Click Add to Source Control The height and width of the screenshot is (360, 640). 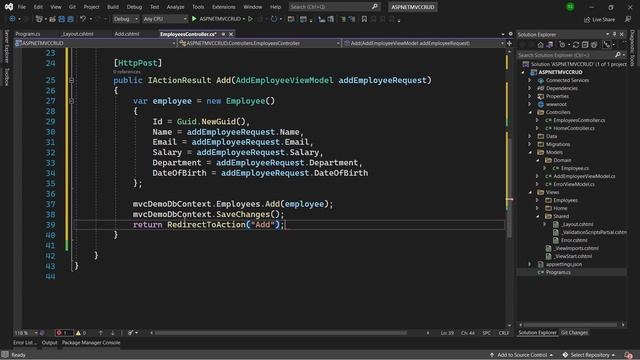click(x=522, y=355)
